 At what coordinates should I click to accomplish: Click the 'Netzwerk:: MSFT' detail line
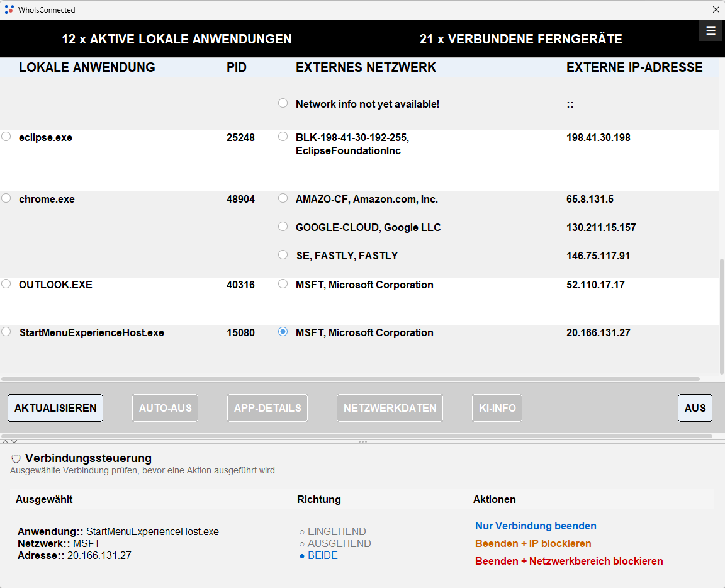point(59,543)
